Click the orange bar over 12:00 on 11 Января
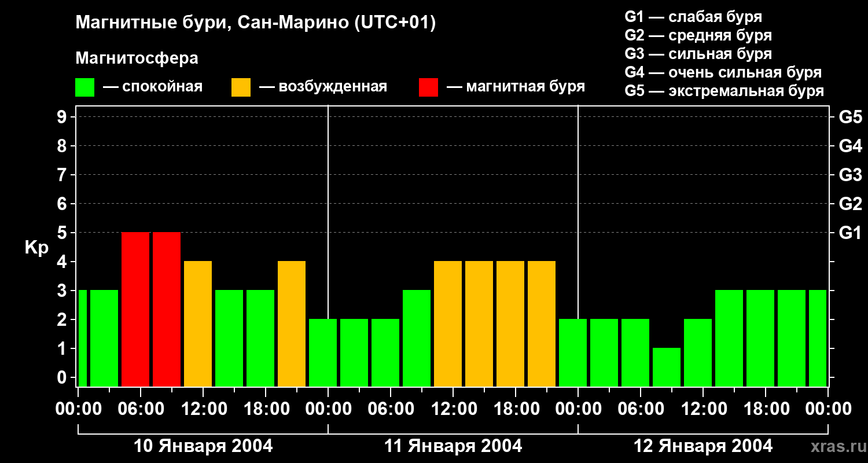Image resolution: width=868 pixels, height=463 pixels. (x=448, y=324)
